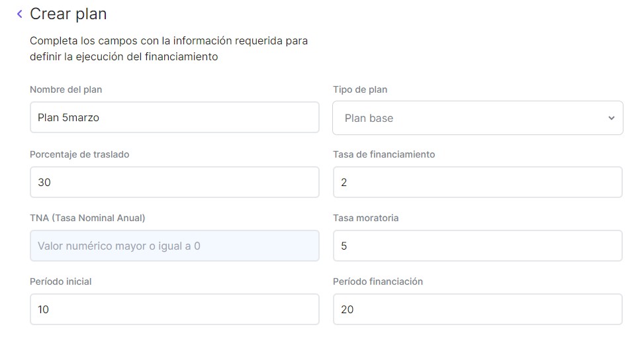Click the 'Tasa moratoria' label text
This screenshot has width=644, height=343.
(x=366, y=218)
